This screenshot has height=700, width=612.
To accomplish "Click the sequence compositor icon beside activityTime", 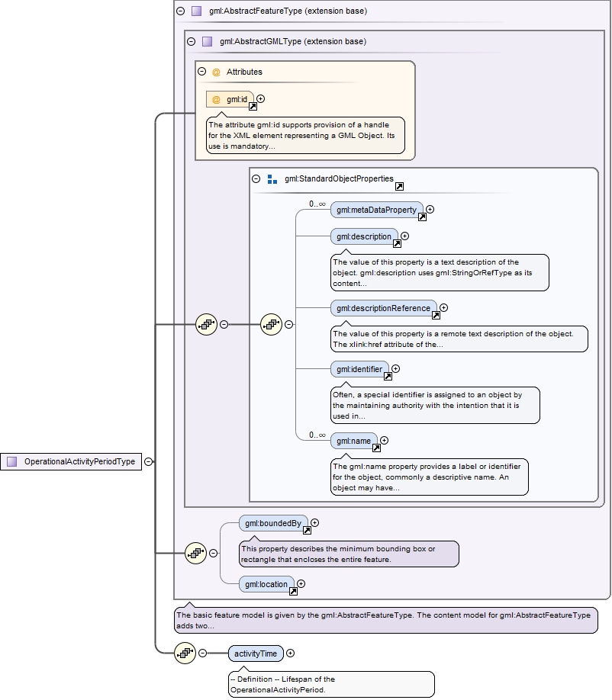I will [x=185, y=653].
